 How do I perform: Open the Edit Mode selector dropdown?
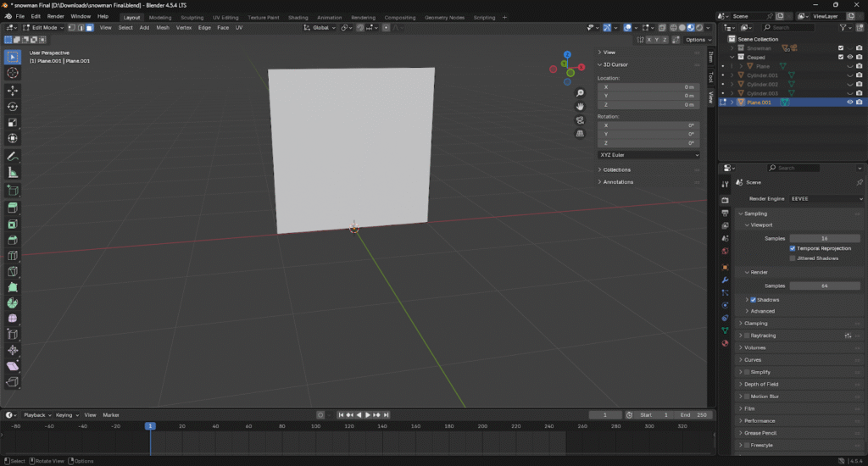pos(42,28)
